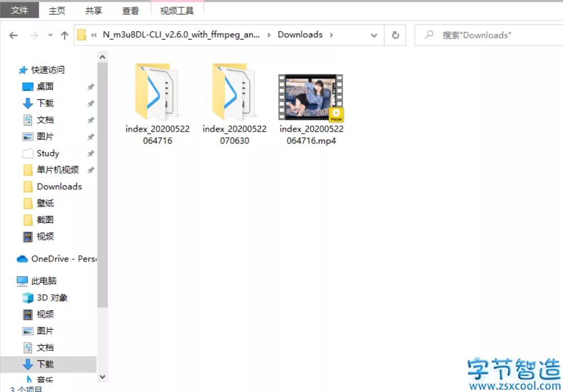Click the folder icon in the address bar
563x392 pixels.
click(82, 35)
